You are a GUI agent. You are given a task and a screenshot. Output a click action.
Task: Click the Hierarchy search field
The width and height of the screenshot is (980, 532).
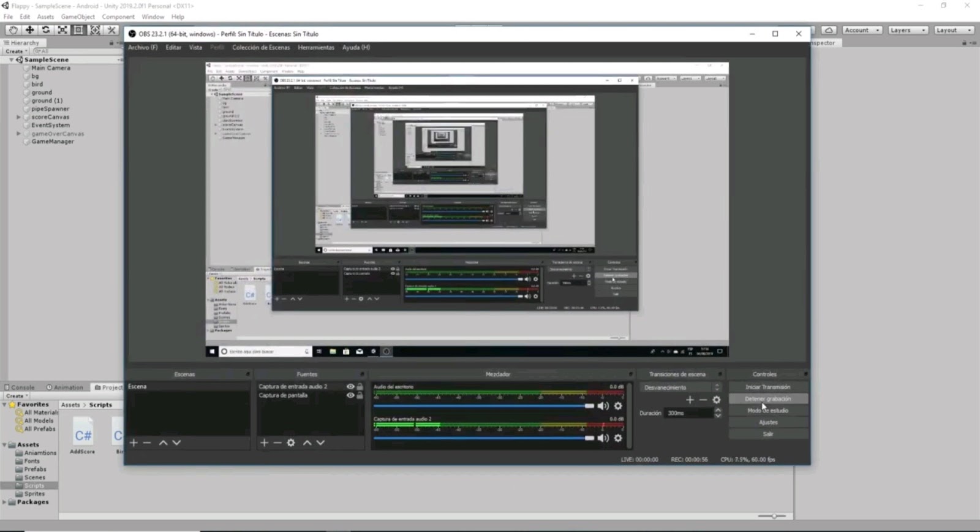(77, 51)
